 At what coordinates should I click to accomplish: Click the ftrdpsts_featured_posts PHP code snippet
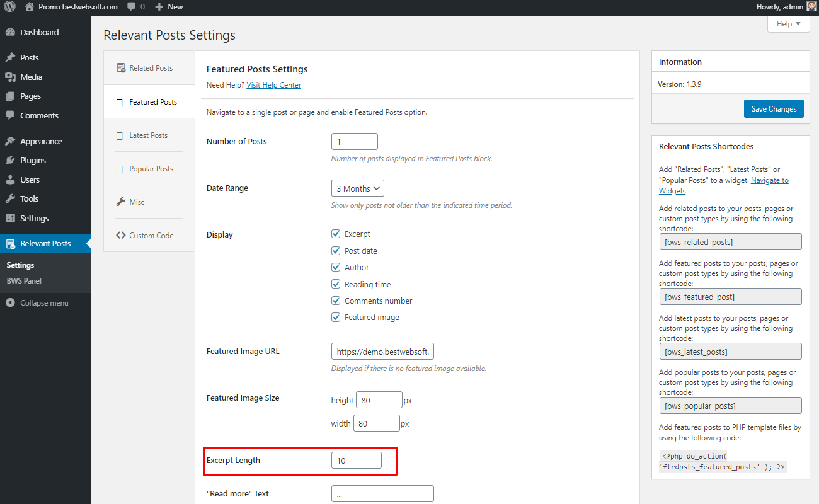(x=723, y=461)
